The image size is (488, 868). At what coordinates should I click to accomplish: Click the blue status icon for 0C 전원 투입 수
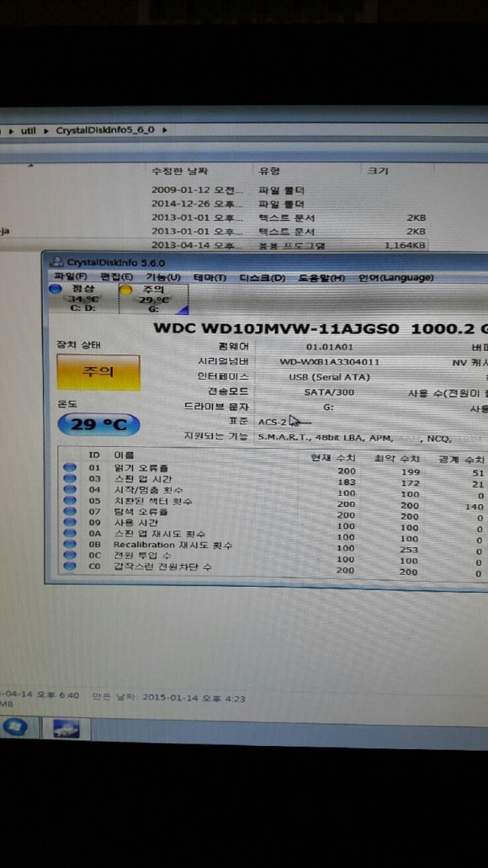[70, 555]
